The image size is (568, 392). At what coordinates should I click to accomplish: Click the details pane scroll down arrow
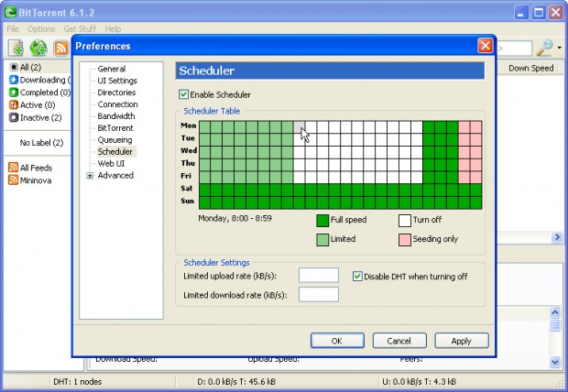pos(555,362)
